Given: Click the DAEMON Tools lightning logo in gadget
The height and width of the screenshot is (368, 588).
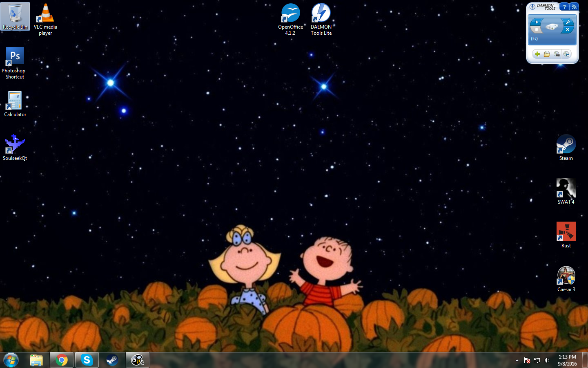Looking at the screenshot, I should 532,7.
